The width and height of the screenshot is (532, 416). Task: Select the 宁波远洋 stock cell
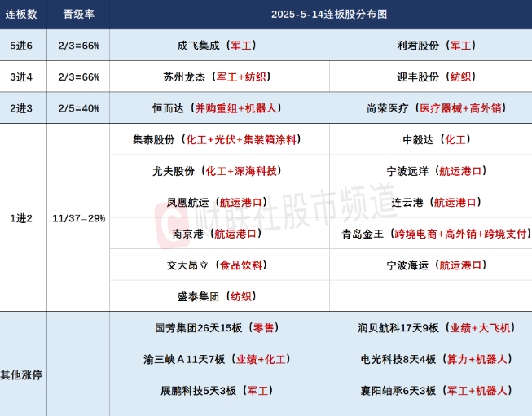437,171
